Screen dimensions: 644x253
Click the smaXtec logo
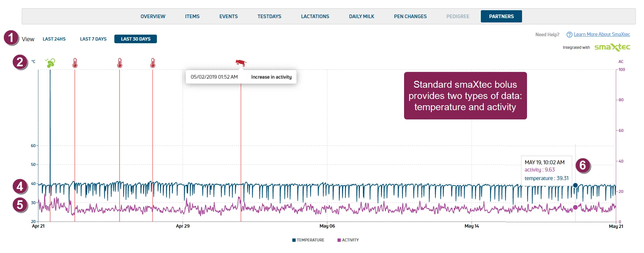[612, 47]
